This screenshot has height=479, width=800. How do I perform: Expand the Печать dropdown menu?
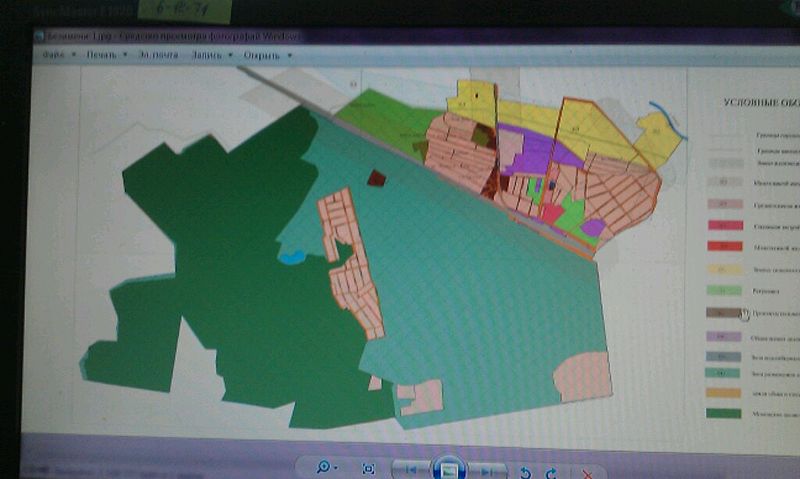pos(106,55)
